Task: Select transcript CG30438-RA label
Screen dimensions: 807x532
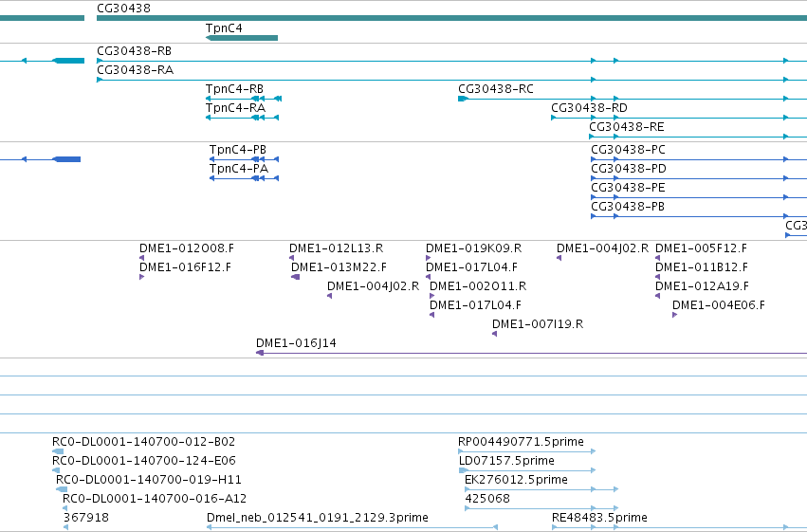Action: [x=136, y=70]
